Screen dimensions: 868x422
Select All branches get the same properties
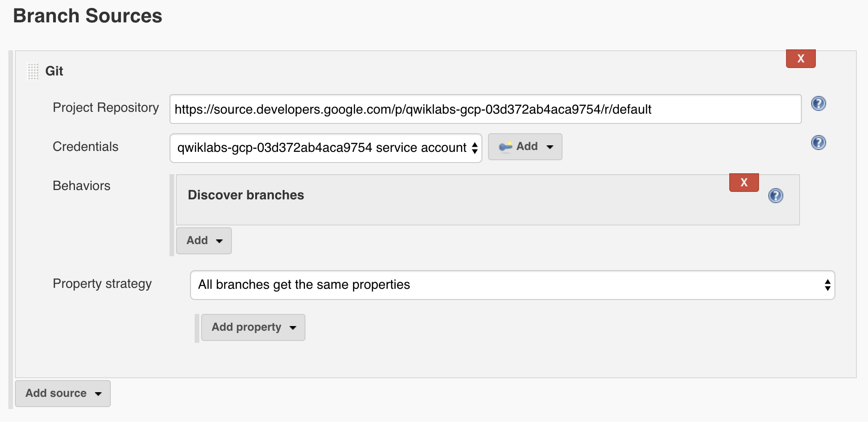pyautogui.click(x=304, y=285)
